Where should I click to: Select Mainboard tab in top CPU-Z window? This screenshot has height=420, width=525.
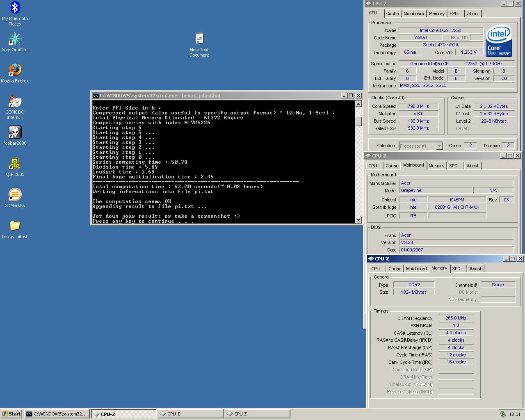(x=414, y=14)
